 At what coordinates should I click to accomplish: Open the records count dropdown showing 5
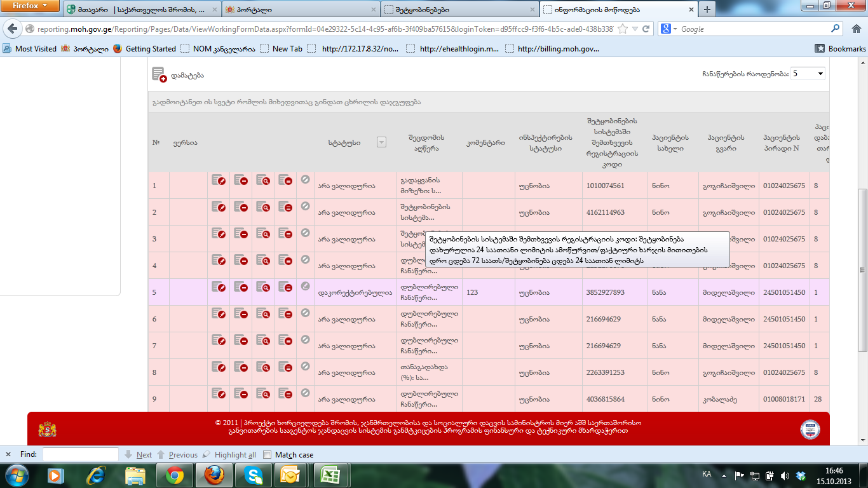coord(808,74)
